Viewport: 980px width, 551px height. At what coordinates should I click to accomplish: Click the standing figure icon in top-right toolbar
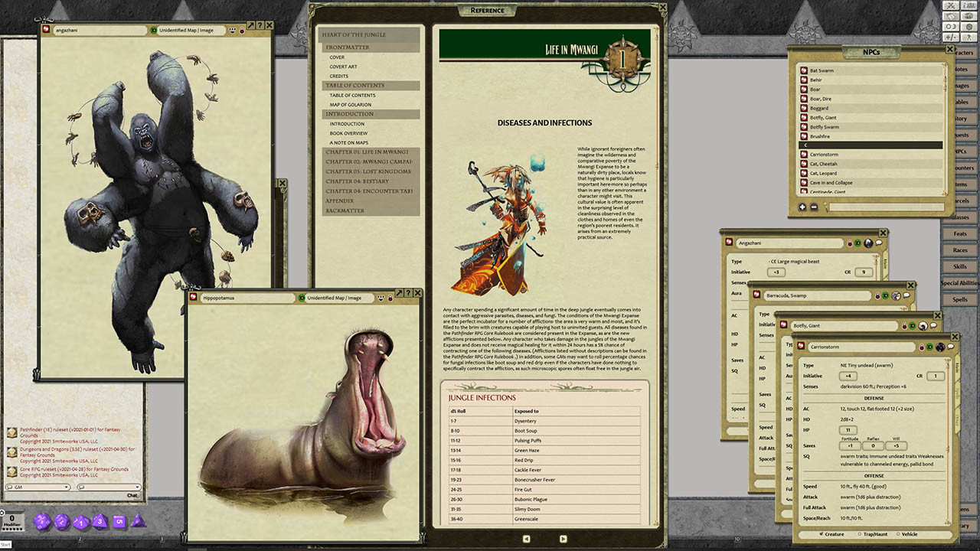tap(968, 37)
